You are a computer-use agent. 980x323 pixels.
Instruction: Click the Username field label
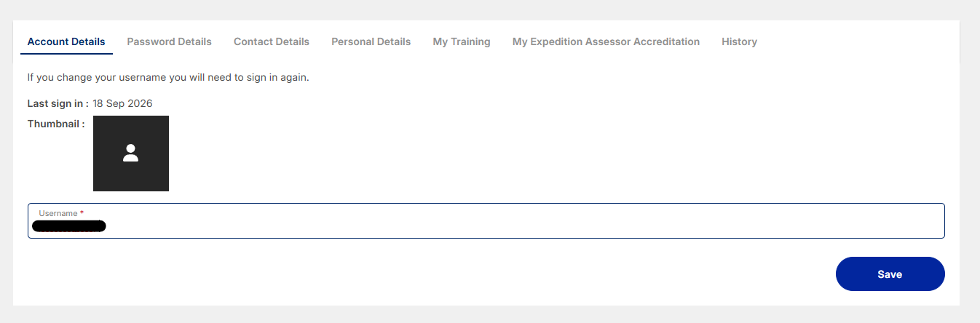point(58,213)
